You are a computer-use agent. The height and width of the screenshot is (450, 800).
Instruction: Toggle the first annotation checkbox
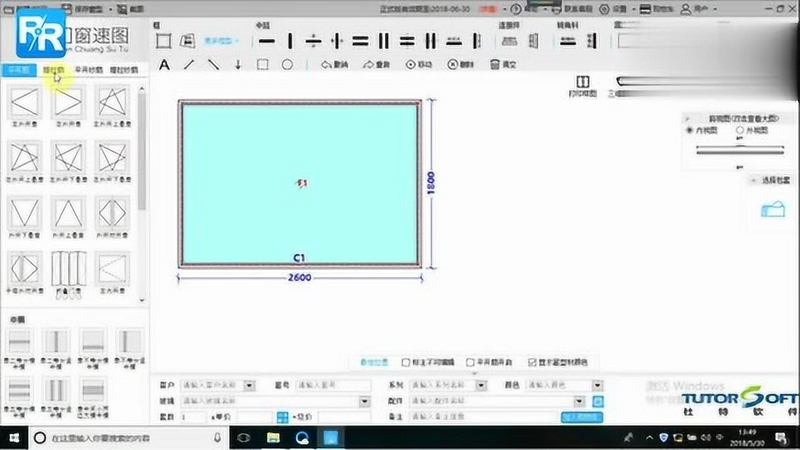pyautogui.click(x=406, y=362)
